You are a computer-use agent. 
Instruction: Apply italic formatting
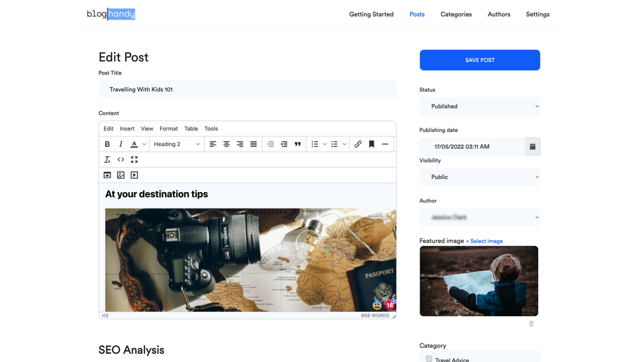(121, 144)
